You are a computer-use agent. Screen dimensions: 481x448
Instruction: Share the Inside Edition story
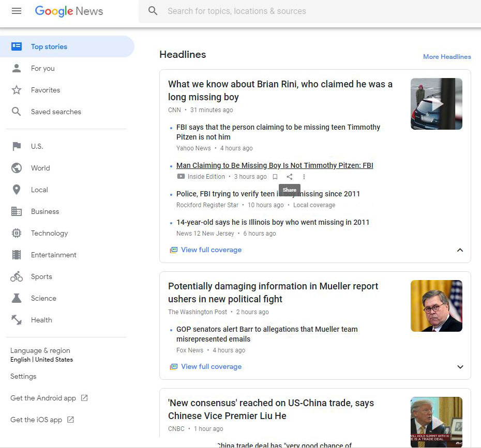[x=290, y=177]
